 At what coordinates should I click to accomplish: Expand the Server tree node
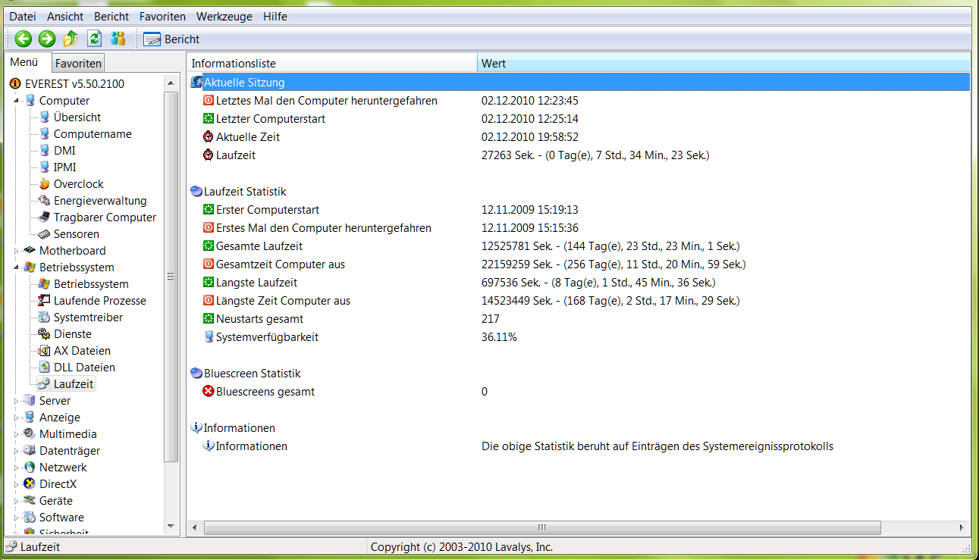click(17, 401)
